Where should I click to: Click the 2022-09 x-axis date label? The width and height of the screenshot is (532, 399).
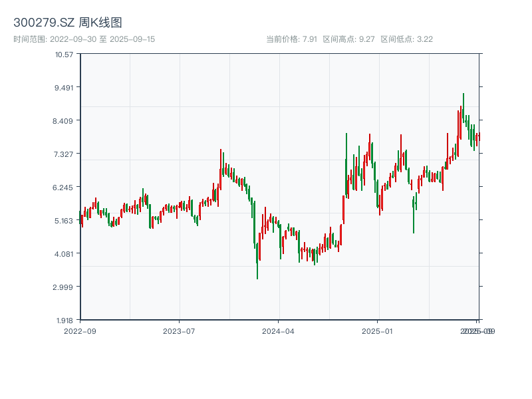click(x=80, y=331)
